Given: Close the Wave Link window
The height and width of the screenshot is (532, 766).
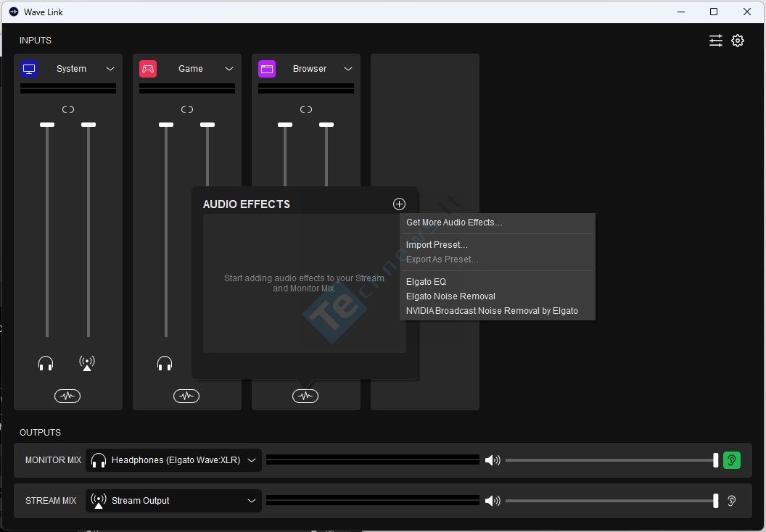Looking at the screenshot, I should pos(747,12).
